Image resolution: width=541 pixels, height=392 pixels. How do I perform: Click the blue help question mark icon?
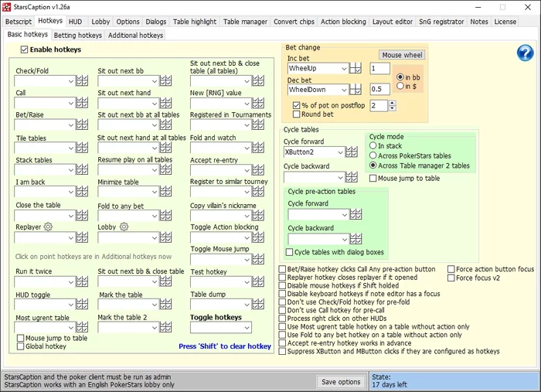[x=526, y=53]
